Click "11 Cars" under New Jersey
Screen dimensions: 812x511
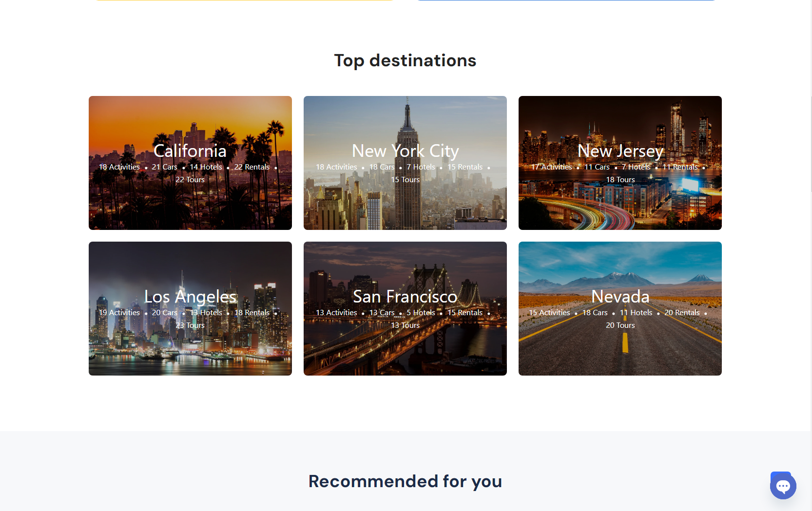point(597,167)
